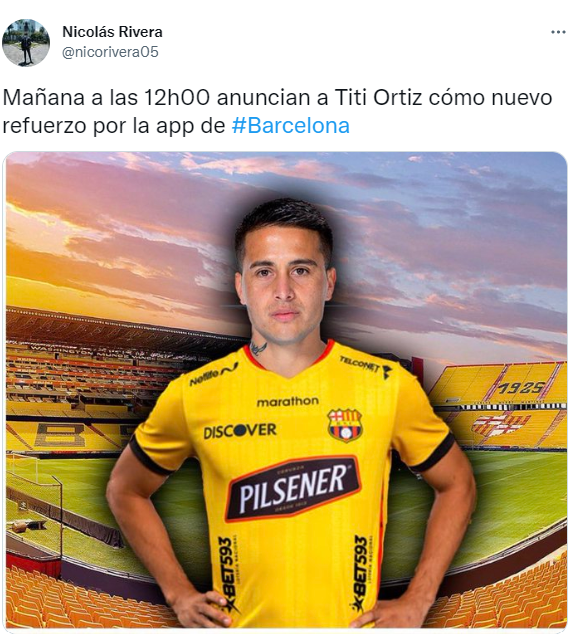Open the #Barcelona hashtag link
The image size is (580, 634).
click(x=290, y=126)
